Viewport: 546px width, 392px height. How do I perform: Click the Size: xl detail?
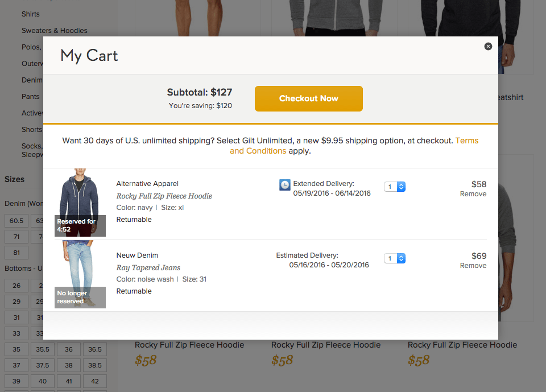172,208
